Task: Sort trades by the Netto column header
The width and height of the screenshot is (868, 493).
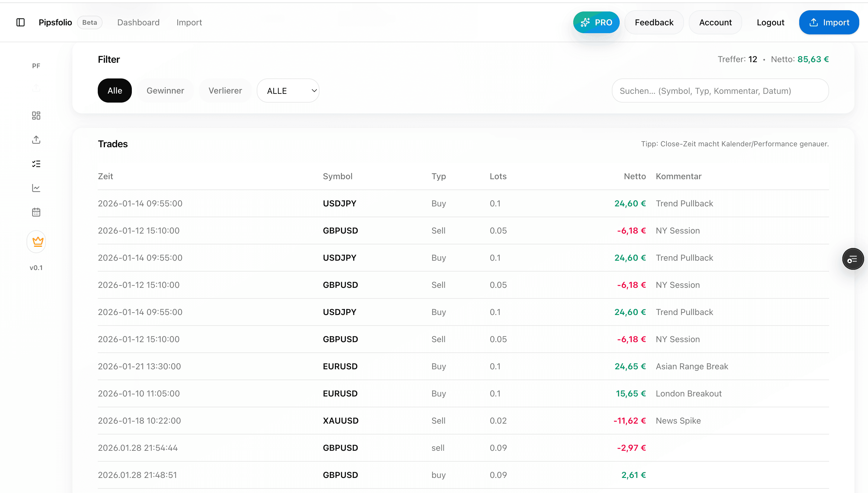Action: pos(634,176)
